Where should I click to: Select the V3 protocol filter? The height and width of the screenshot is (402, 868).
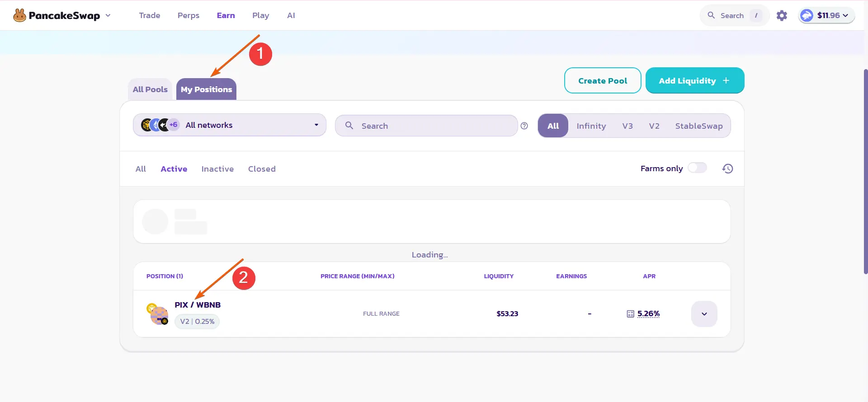tap(627, 126)
